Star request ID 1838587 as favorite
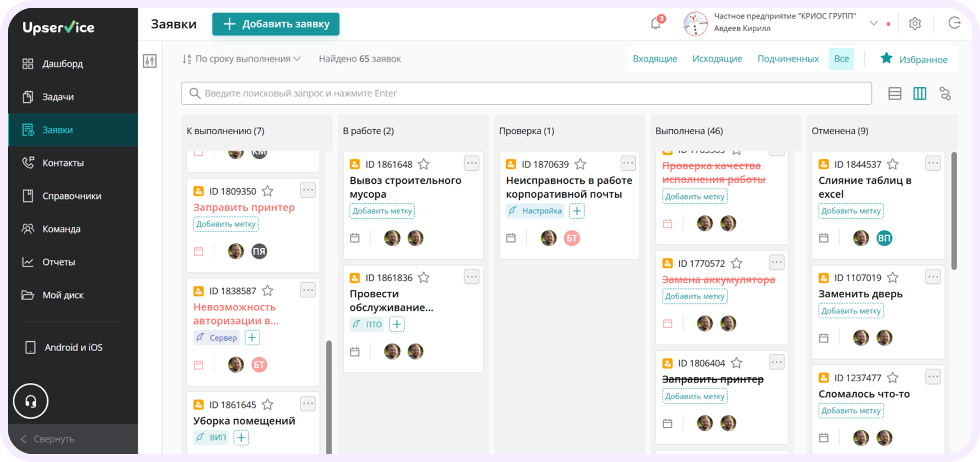 267,291
